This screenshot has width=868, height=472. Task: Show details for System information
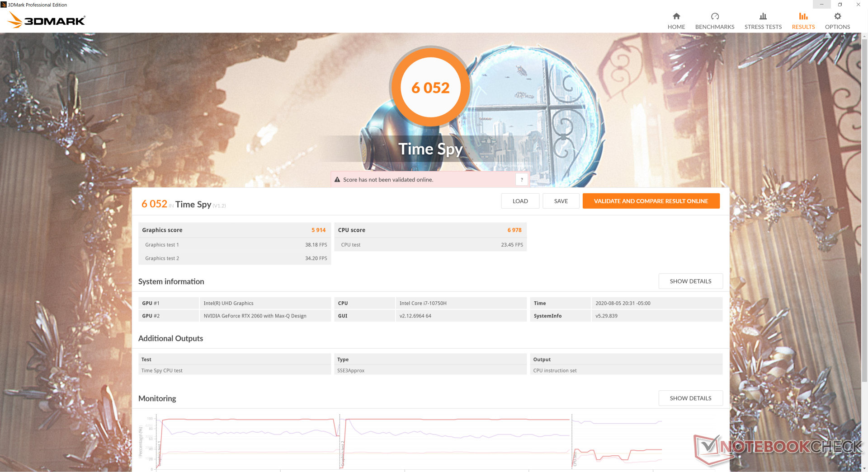pos(690,281)
